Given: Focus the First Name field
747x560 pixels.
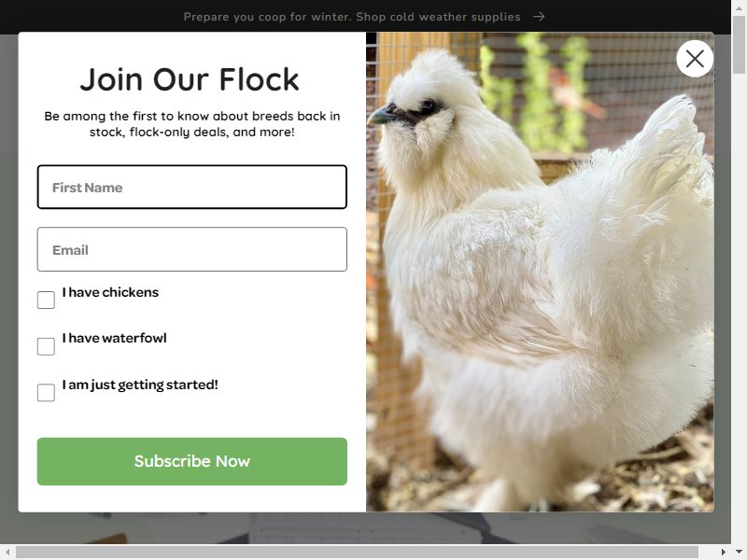Looking at the screenshot, I should 192,188.
